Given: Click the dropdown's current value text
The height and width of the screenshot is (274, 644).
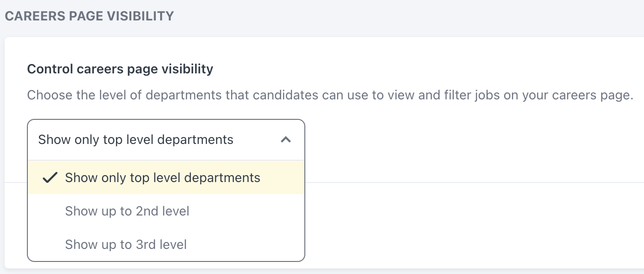Looking at the screenshot, I should (x=135, y=139).
